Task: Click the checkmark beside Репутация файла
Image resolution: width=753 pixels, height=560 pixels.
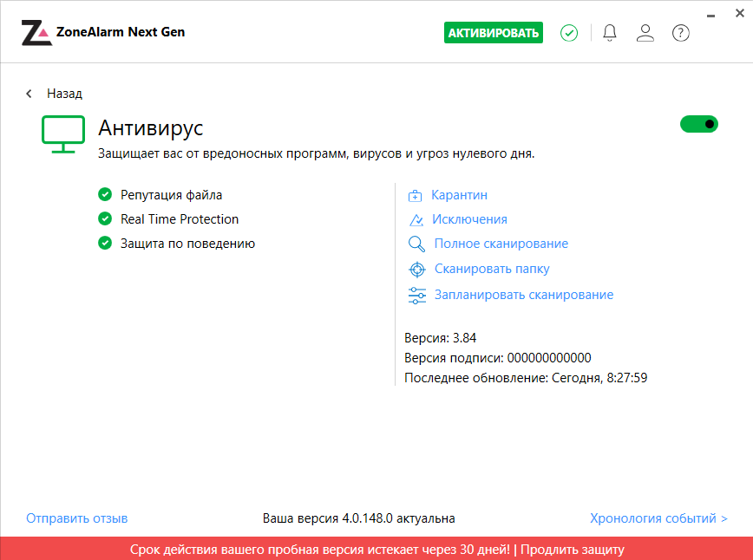Action: click(105, 194)
